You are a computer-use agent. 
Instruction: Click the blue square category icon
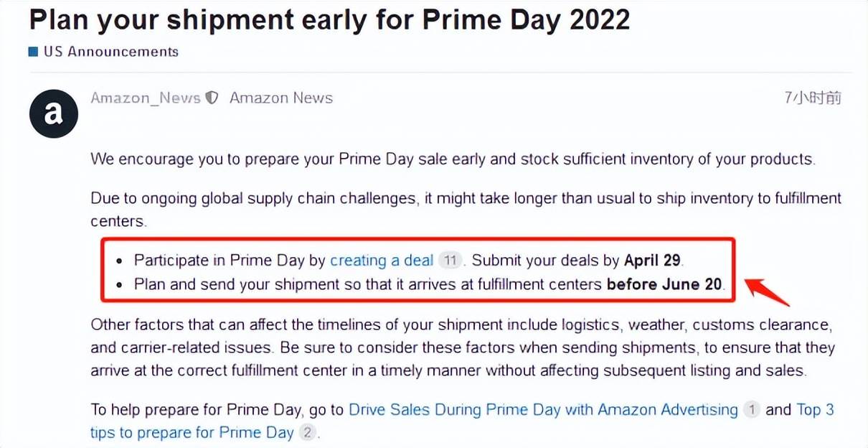pyautogui.click(x=33, y=52)
